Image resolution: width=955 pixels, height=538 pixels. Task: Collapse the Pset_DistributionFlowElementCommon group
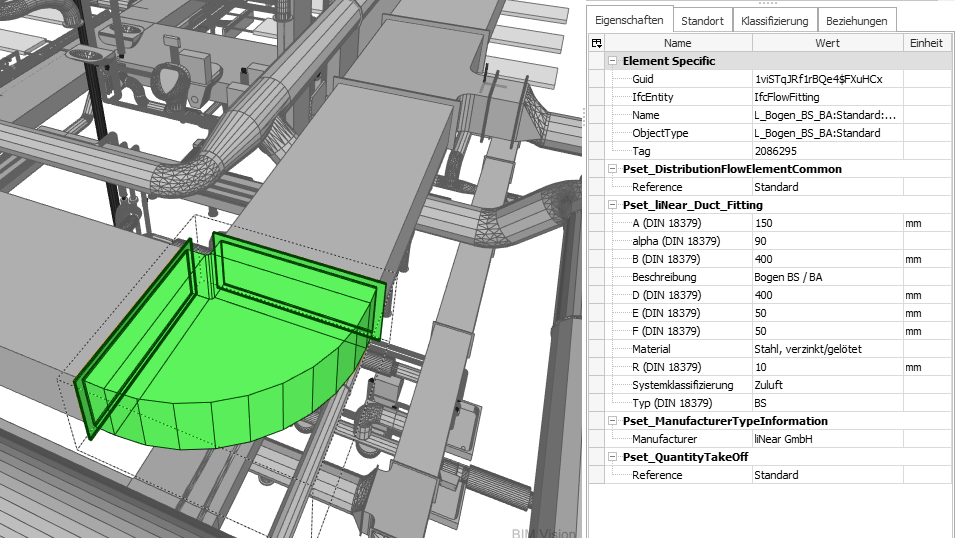(612, 169)
